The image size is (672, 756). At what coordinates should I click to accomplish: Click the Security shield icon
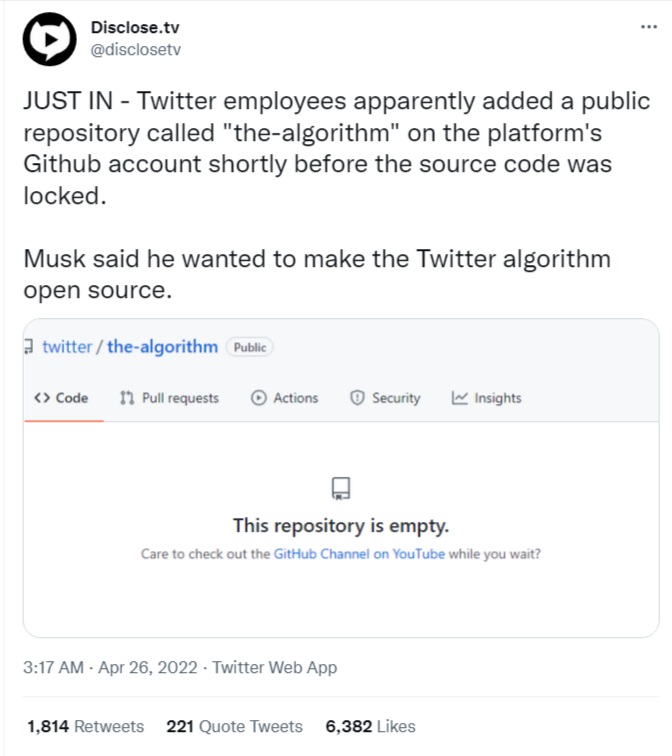click(357, 398)
